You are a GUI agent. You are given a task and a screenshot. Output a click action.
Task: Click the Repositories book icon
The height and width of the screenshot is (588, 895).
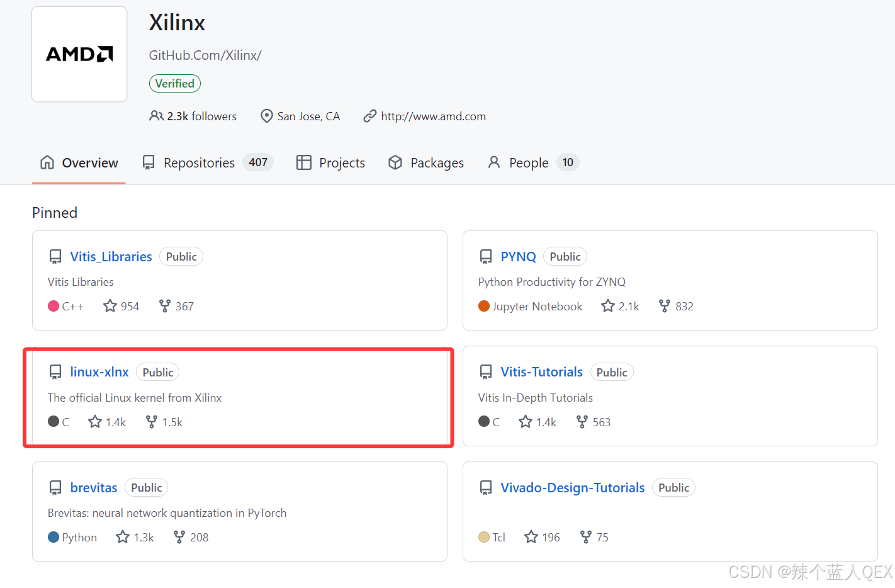pos(149,162)
